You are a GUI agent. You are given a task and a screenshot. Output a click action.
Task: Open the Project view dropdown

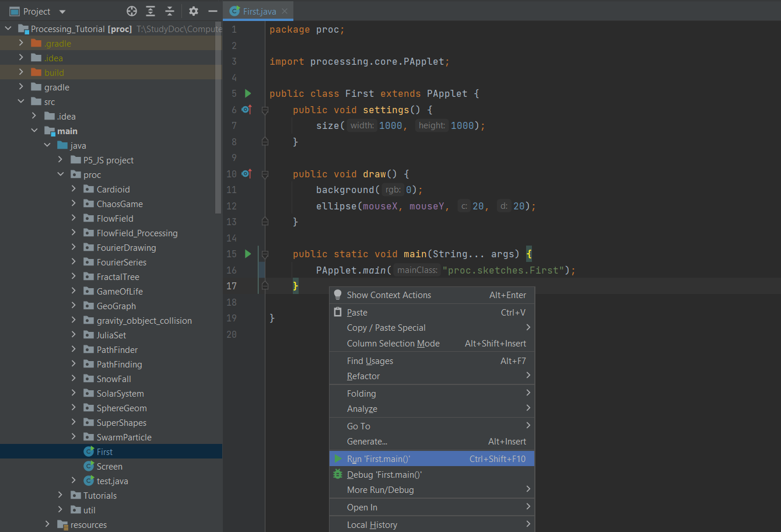tap(62, 12)
